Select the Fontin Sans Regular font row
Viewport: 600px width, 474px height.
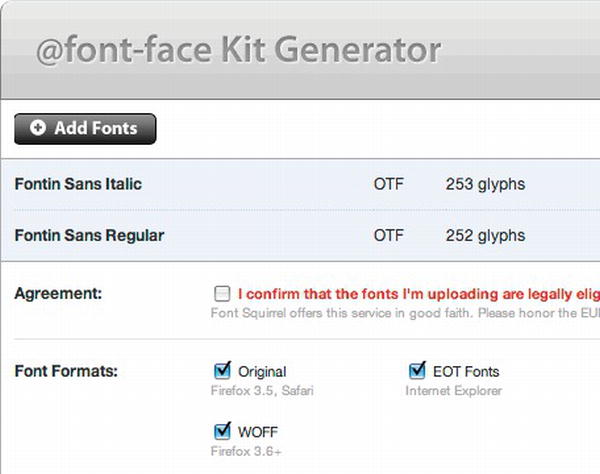coord(89,236)
